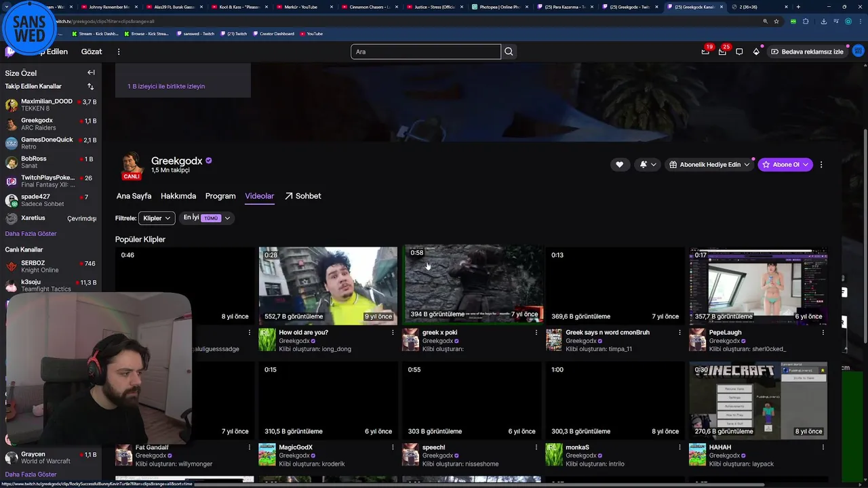Open options for Fat Gandalf clip

[x=249, y=447]
